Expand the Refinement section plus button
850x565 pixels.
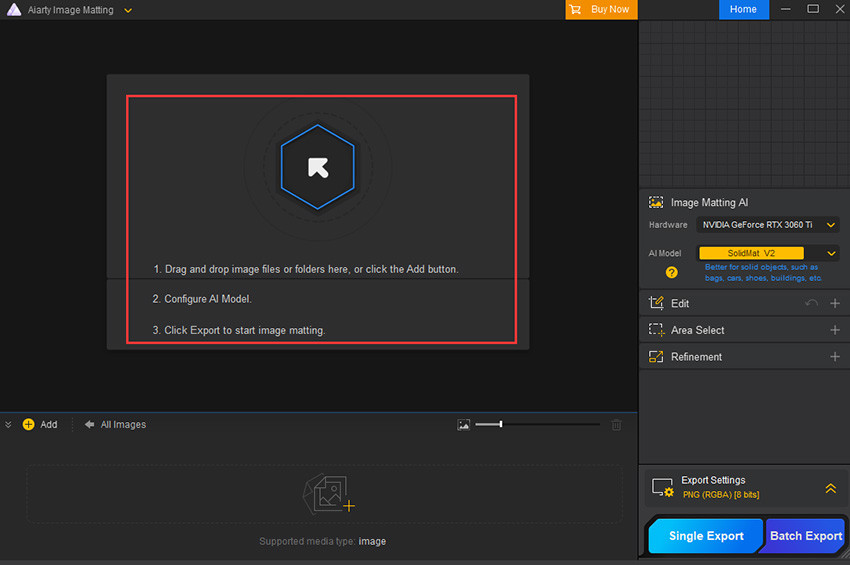[x=835, y=357]
